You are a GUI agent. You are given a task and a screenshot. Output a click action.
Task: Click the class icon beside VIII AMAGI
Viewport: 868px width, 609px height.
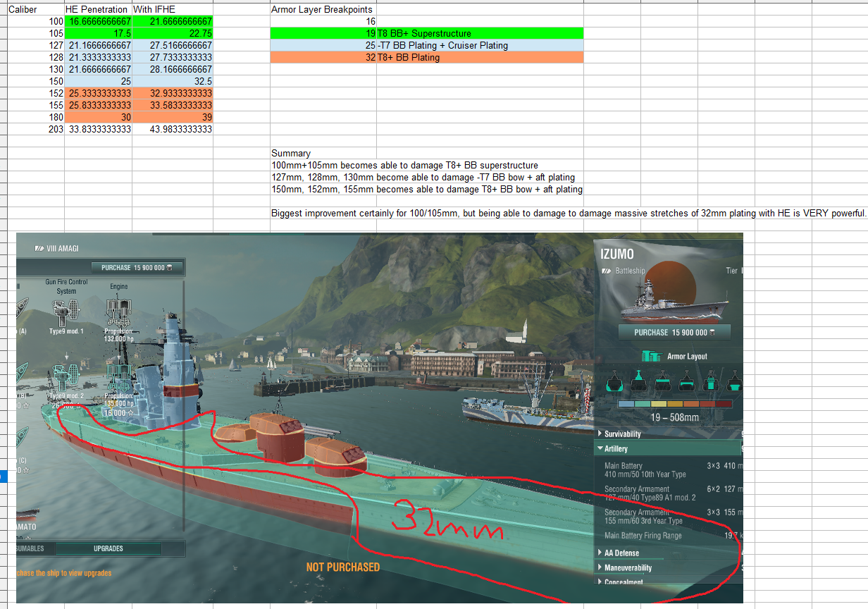click(40, 249)
